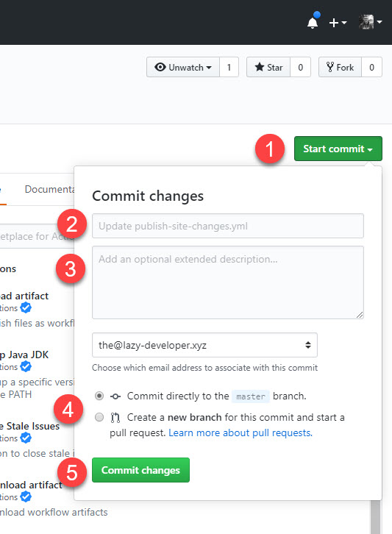Star this repository

(268, 68)
